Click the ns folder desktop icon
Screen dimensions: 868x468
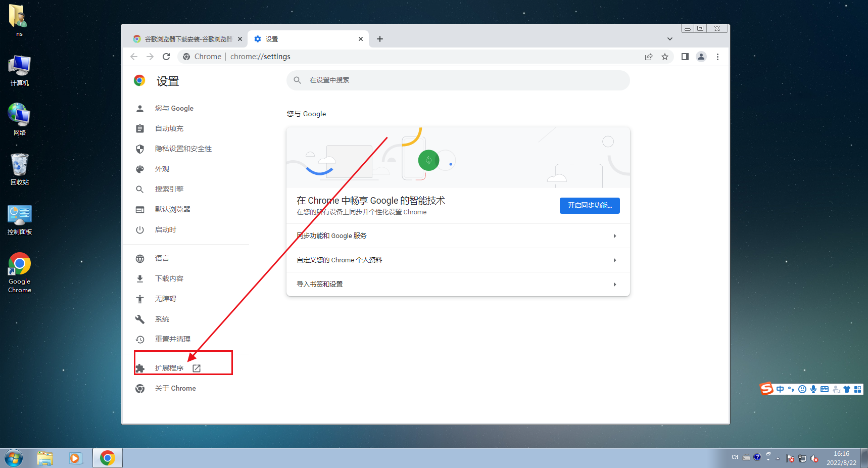(x=19, y=20)
